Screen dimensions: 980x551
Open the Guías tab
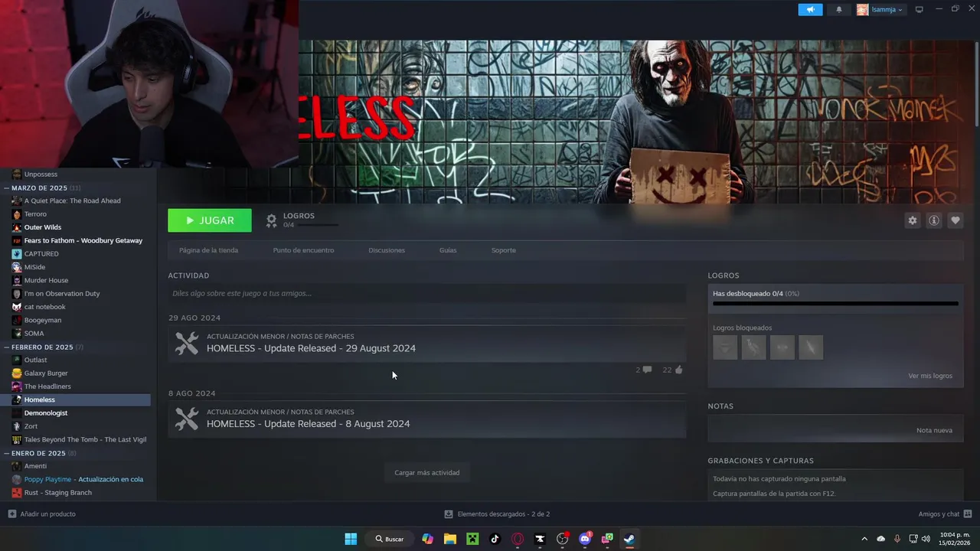pyautogui.click(x=448, y=250)
